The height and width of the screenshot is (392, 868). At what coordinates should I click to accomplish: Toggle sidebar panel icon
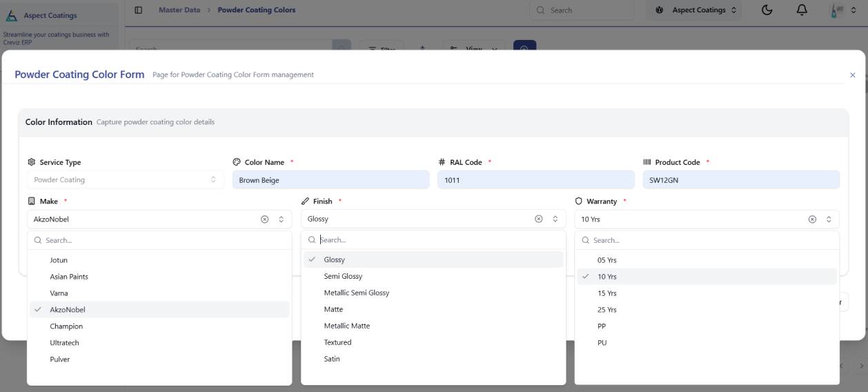click(x=139, y=10)
